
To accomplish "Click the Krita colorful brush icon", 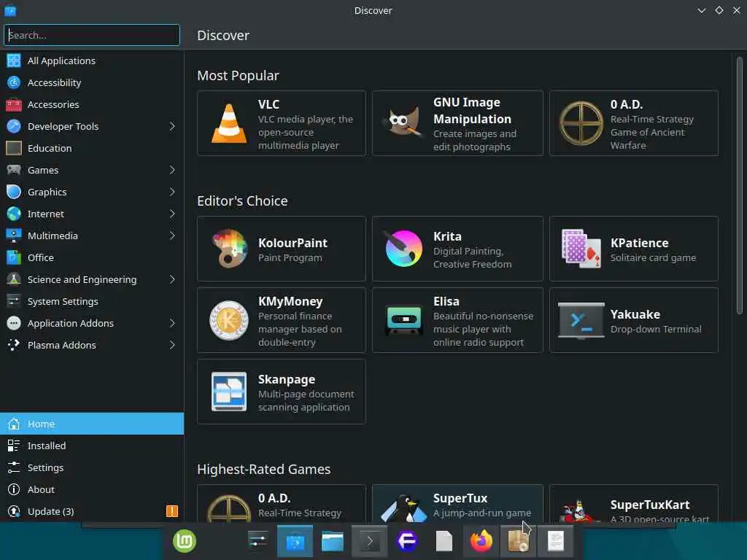I will pyautogui.click(x=403, y=248).
